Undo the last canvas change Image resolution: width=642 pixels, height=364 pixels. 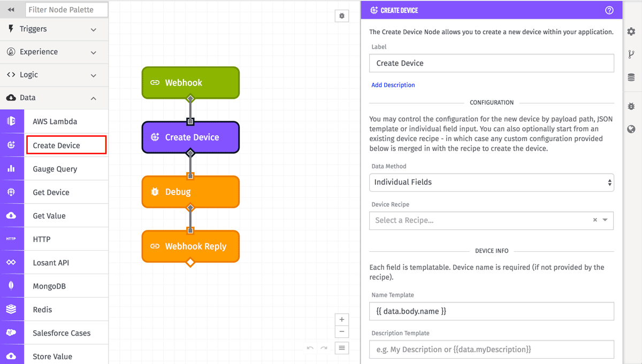click(x=310, y=348)
